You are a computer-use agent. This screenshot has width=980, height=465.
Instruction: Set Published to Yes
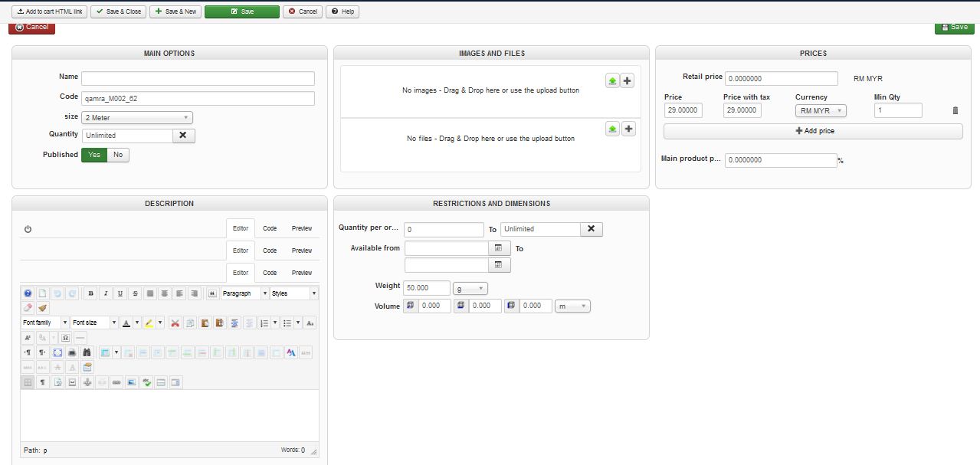[94, 155]
